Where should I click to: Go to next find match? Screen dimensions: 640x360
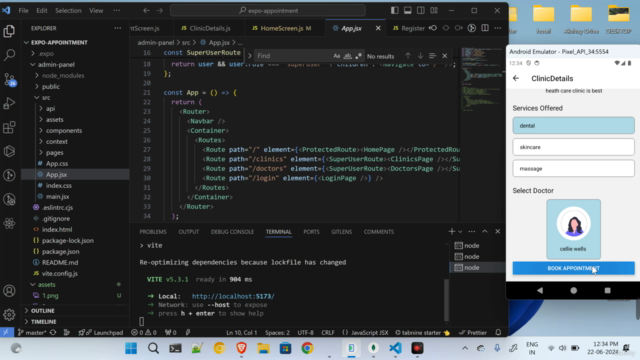point(420,56)
